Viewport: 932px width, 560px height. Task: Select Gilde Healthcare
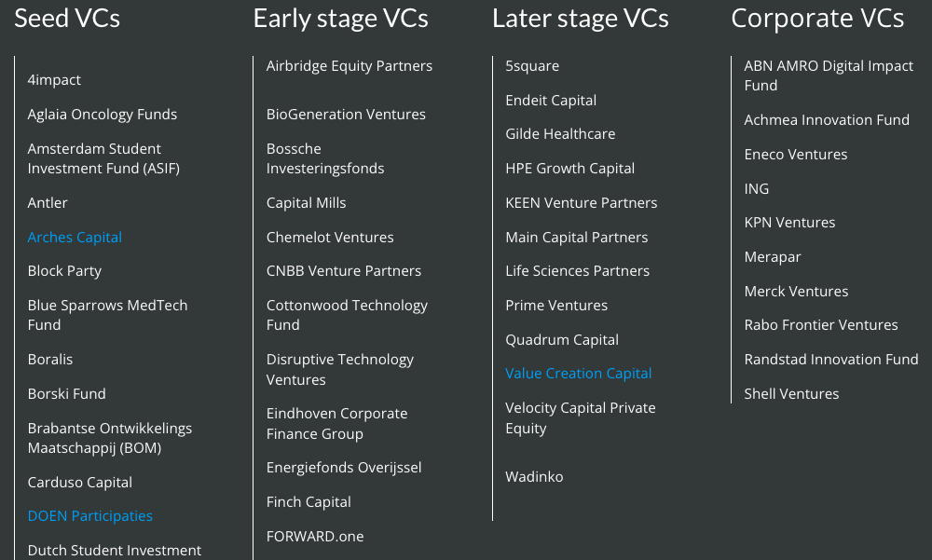(560, 134)
